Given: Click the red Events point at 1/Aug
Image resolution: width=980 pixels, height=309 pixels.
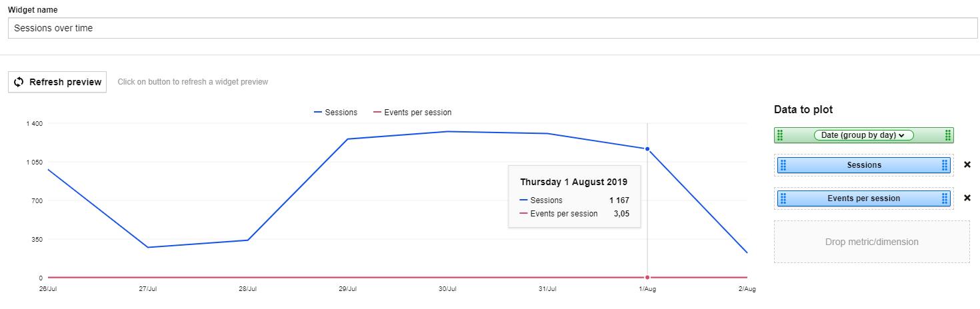Looking at the screenshot, I should pos(647,277).
